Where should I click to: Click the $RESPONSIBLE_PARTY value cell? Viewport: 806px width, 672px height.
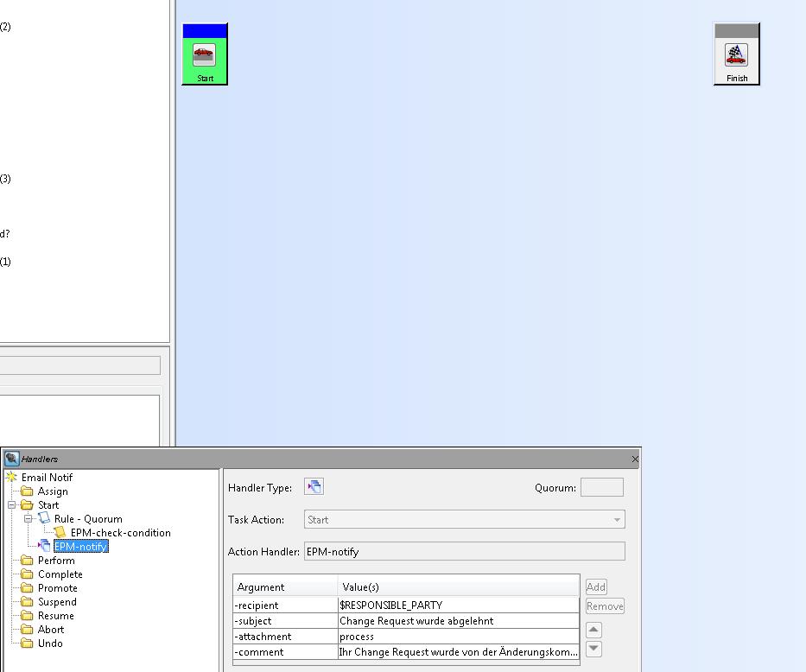(459, 605)
